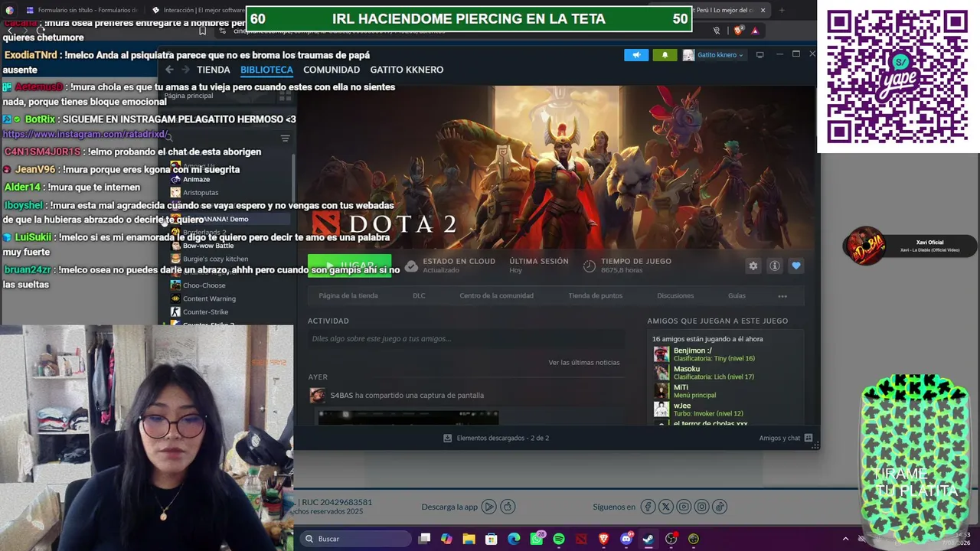Select the BIBLIOTECA tab
This screenshot has width=980, height=551.
266,70
